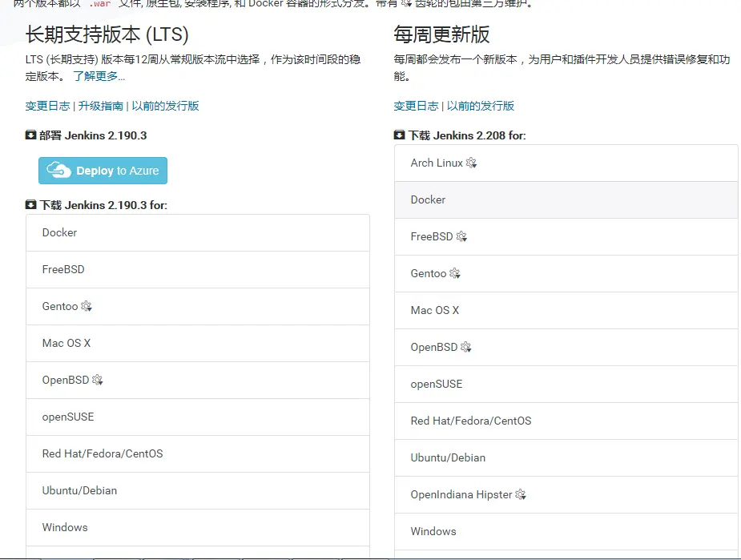Open weekly 以前的发行版 link
Viewport: 741px width, 560px height.
click(x=481, y=106)
